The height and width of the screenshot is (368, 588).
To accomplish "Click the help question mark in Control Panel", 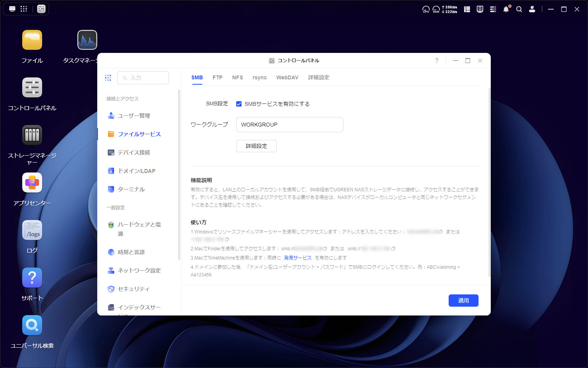I will [436, 61].
